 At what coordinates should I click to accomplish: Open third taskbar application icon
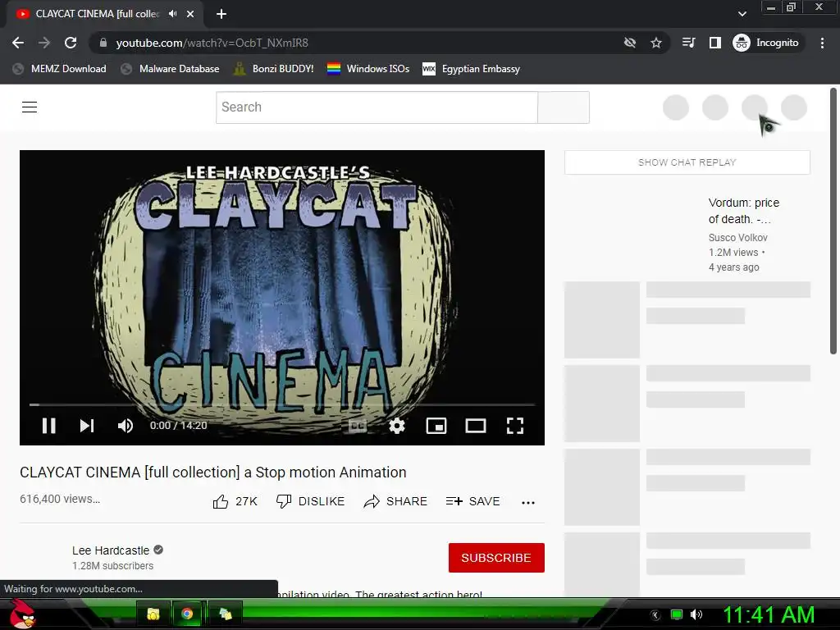pos(226,614)
